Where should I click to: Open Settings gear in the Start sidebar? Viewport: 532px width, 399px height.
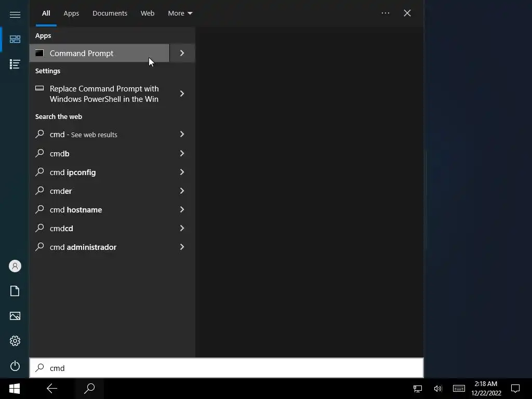coord(15,341)
